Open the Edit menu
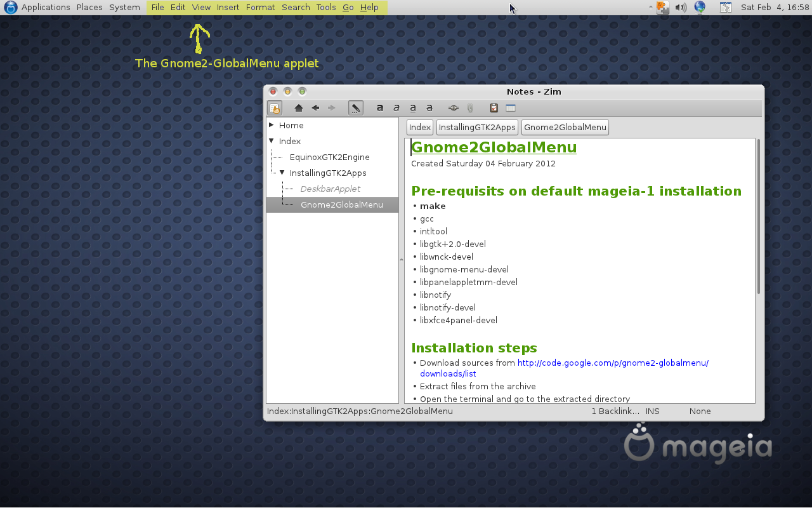812x508 pixels. (178, 8)
